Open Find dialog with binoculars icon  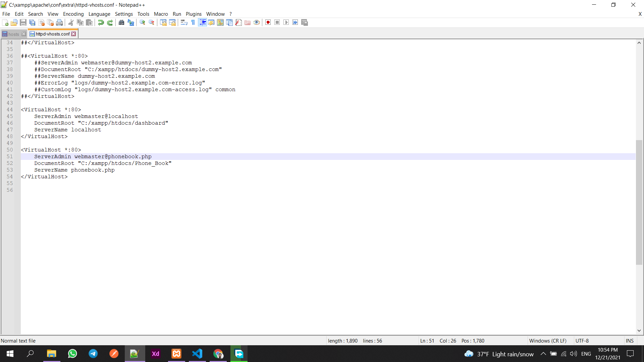coord(121,22)
